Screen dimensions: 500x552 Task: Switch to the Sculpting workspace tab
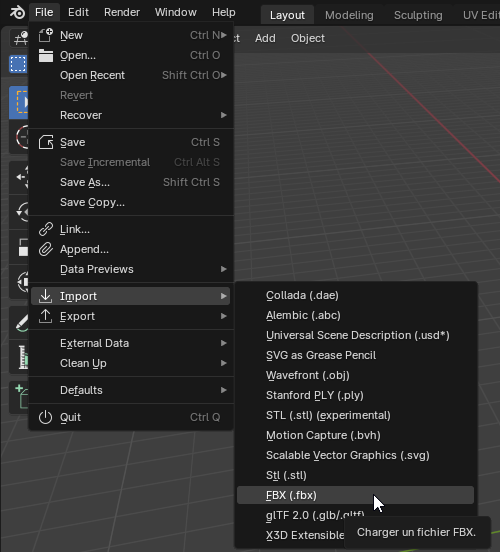pyautogui.click(x=418, y=15)
